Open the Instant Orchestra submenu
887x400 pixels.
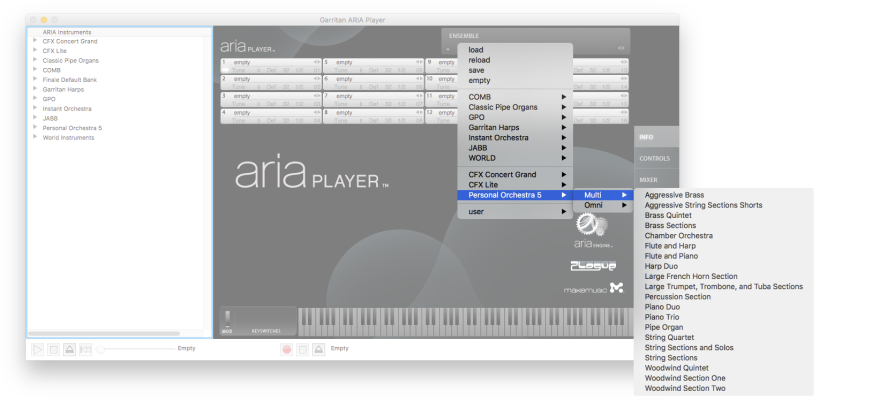coord(515,137)
